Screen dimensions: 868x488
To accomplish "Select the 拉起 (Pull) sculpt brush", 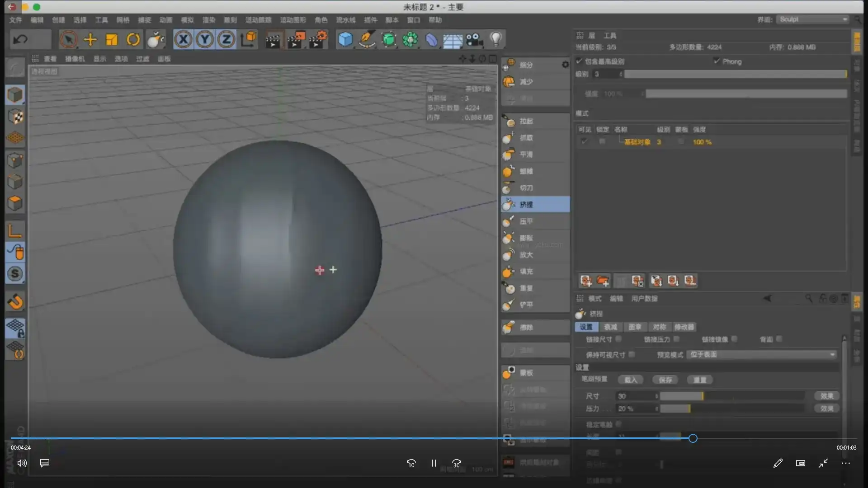I will coord(525,122).
